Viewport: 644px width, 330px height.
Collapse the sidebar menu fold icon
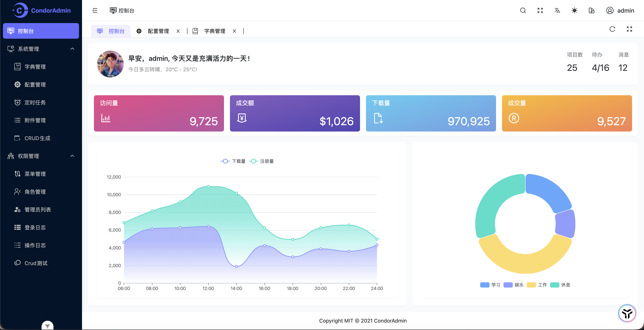click(x=95, y=10)
